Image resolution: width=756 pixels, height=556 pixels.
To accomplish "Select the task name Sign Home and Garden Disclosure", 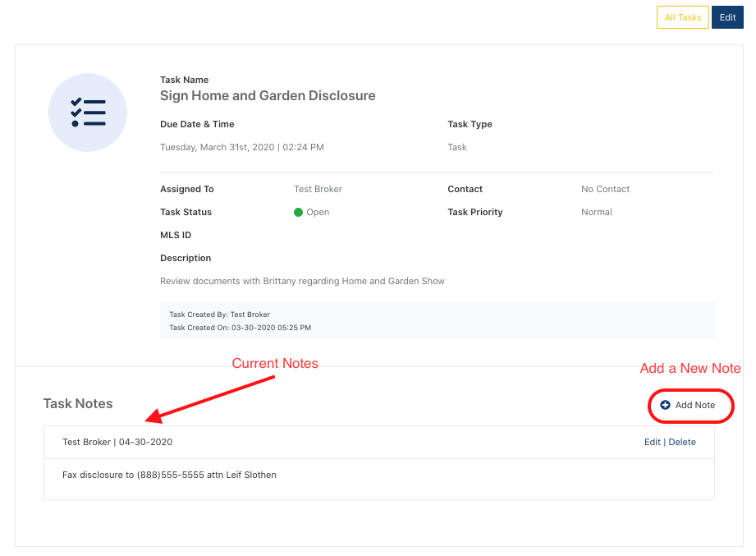I will [268, 95].
